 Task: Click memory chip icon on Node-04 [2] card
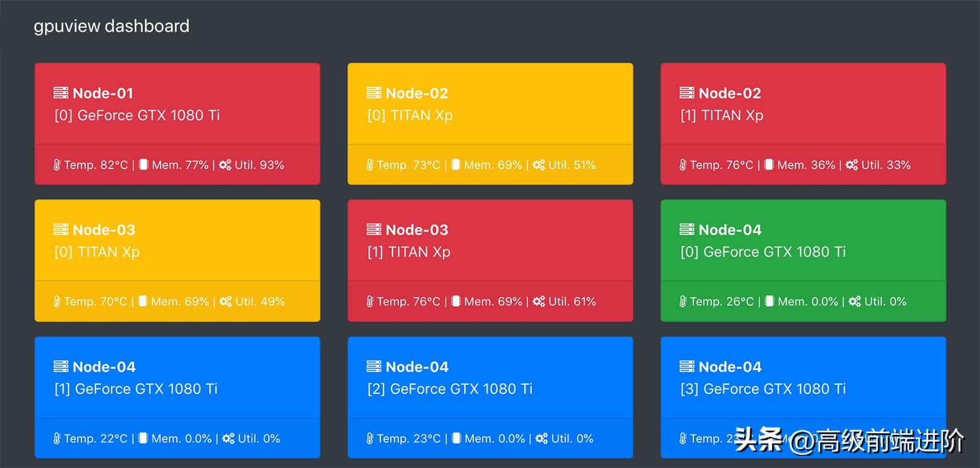(x=456, y=439)
